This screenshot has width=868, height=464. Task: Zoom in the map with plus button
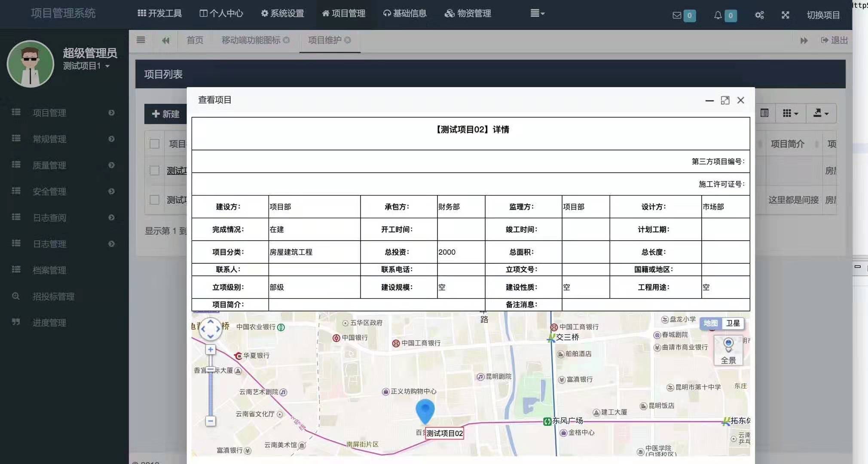click(x=210, y=350)
